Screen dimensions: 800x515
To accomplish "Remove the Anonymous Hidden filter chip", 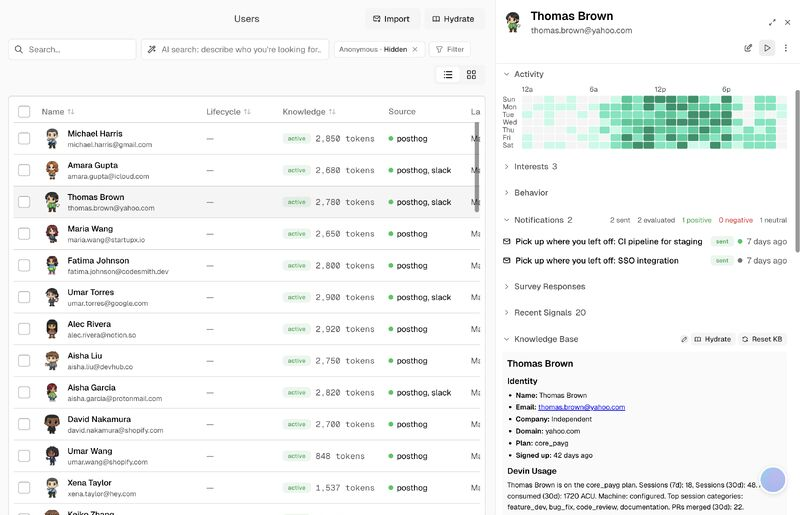I will (x=415, y=50).
